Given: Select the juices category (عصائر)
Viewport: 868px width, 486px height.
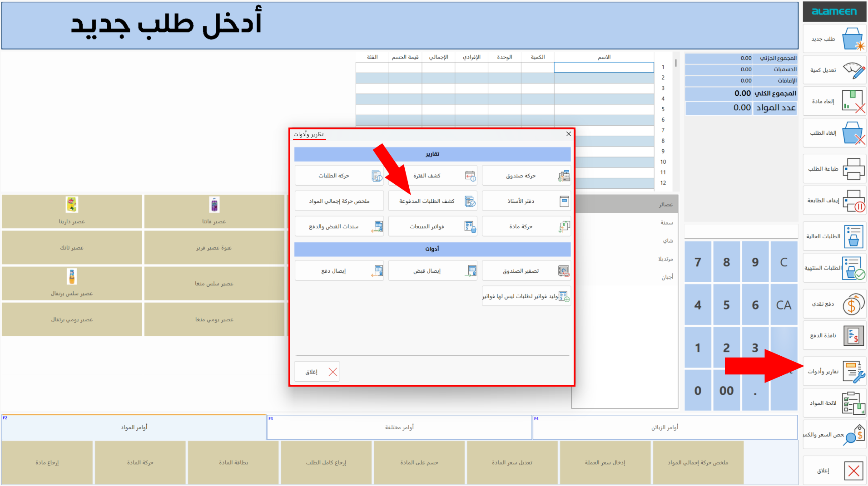Looking at the screenshot, I should point(627,205).
